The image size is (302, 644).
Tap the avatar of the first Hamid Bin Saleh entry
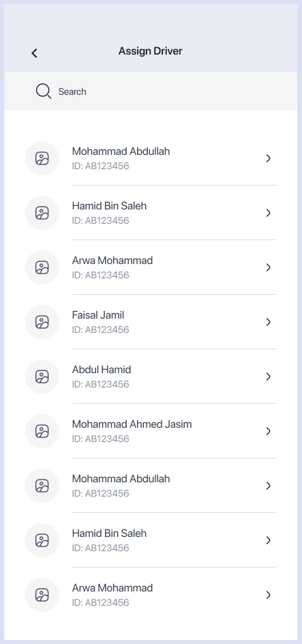[42, 213]
